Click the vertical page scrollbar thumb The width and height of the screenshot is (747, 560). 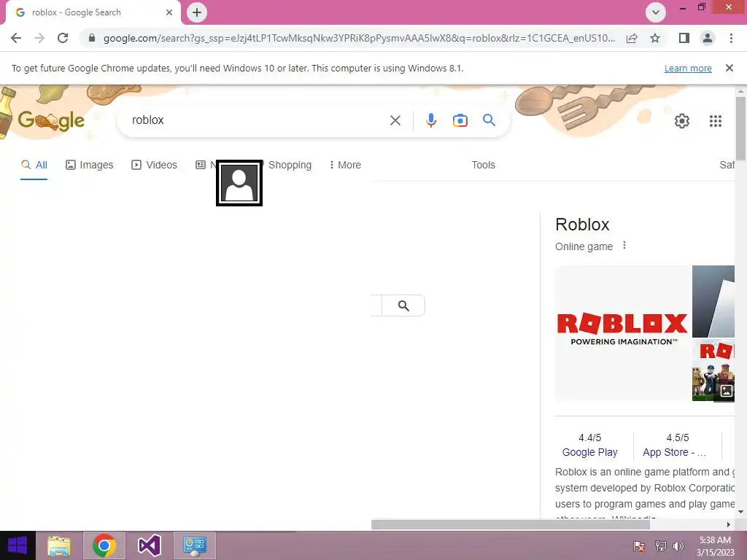[740, 128]
